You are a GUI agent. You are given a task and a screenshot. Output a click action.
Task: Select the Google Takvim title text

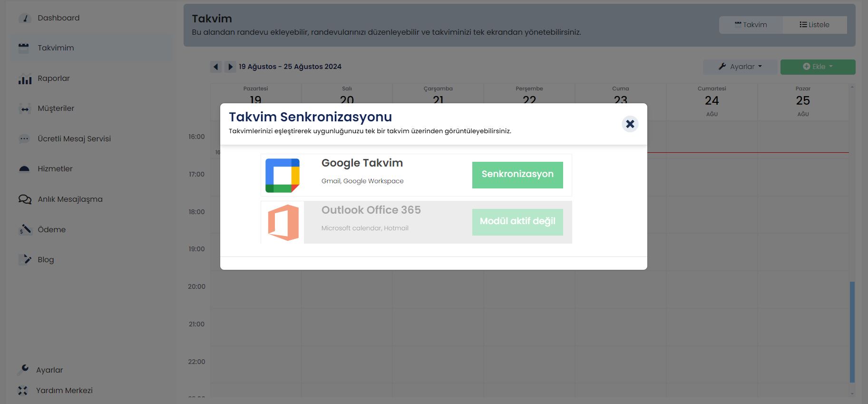362,163
